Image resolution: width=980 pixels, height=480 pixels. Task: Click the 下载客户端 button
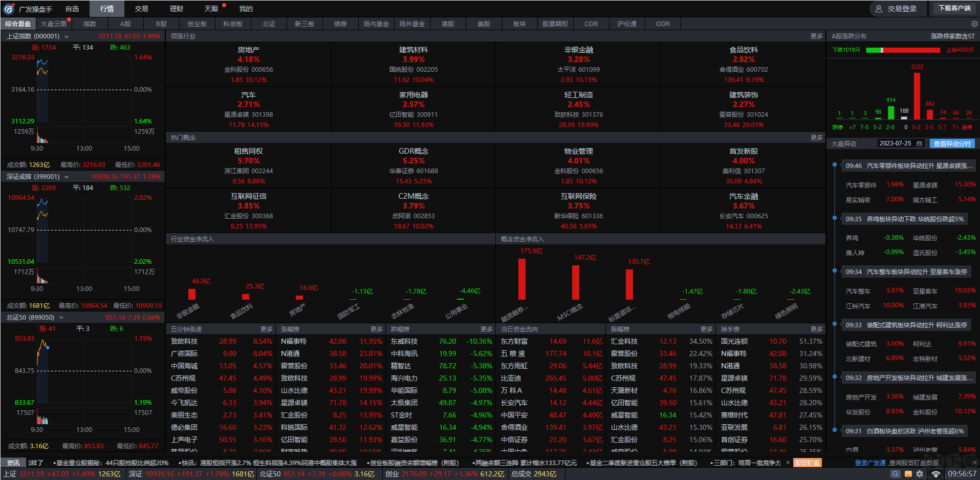(x=954, y=9)
